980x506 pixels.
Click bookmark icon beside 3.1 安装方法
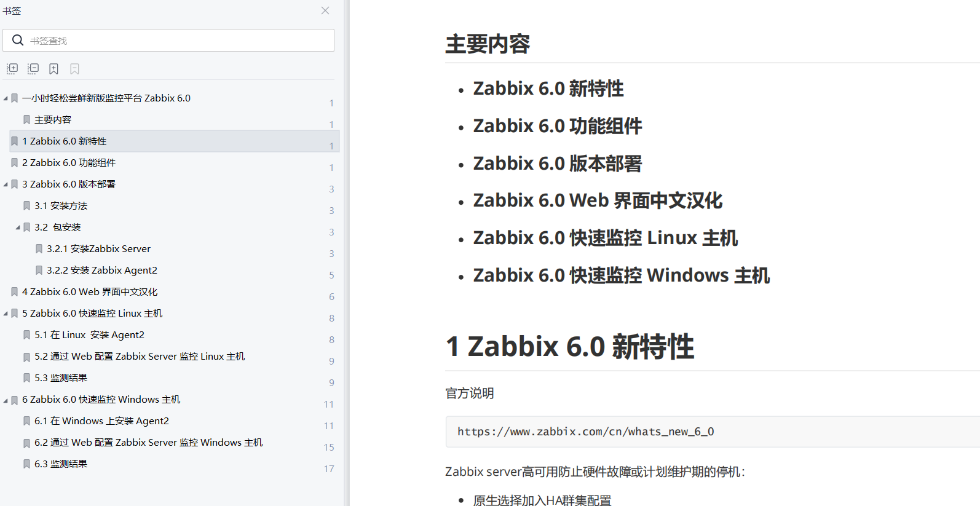(26, 206)
